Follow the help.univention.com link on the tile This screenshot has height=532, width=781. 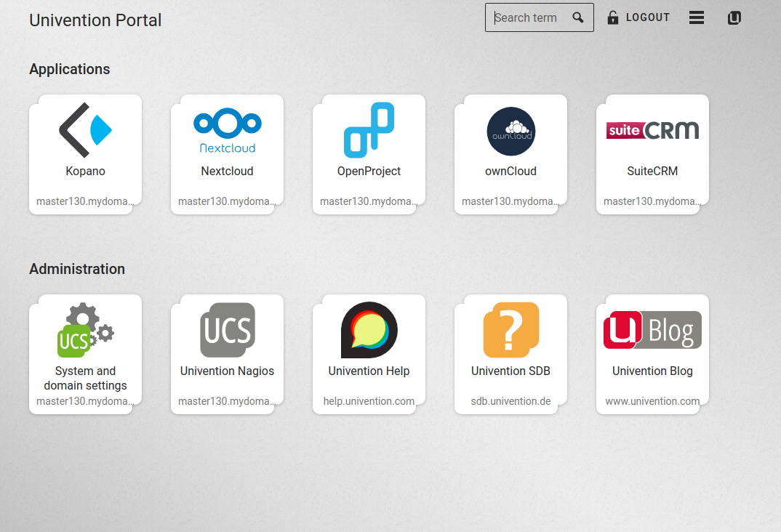369,400
